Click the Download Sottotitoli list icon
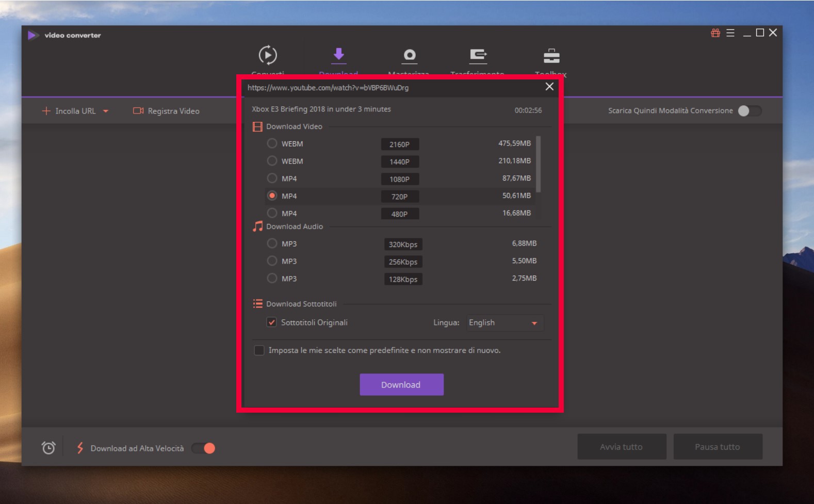The height and width of the screenshot is (504, 814). [257, 304]
